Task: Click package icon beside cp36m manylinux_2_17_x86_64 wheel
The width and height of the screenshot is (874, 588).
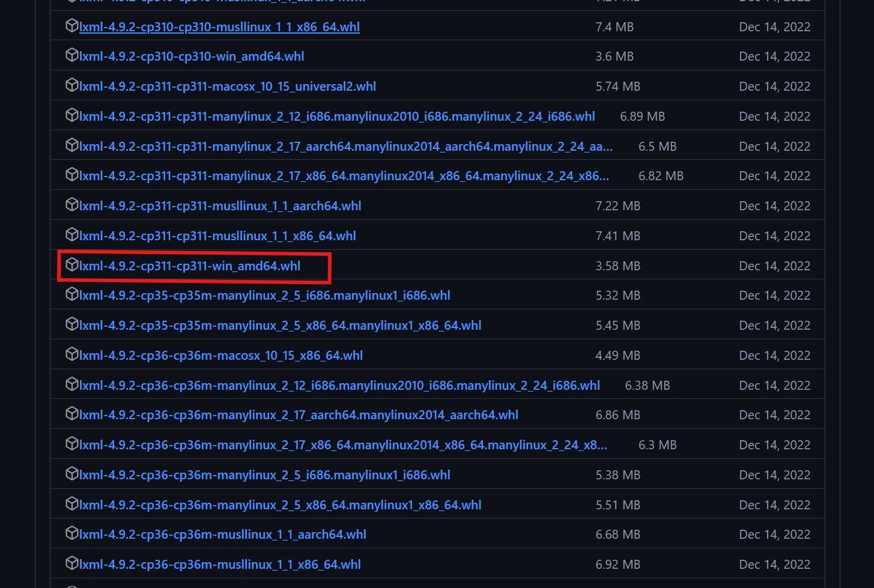Action: (71, 444)
